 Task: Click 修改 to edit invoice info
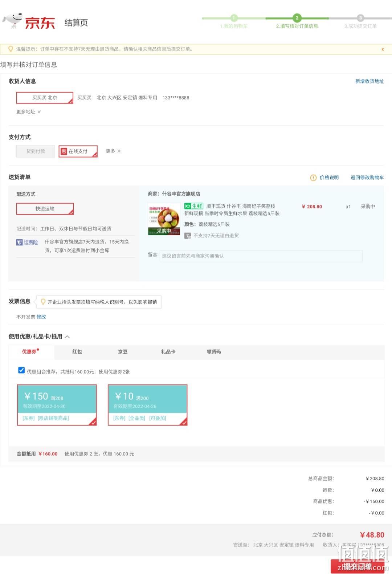(x=41, y=317)
